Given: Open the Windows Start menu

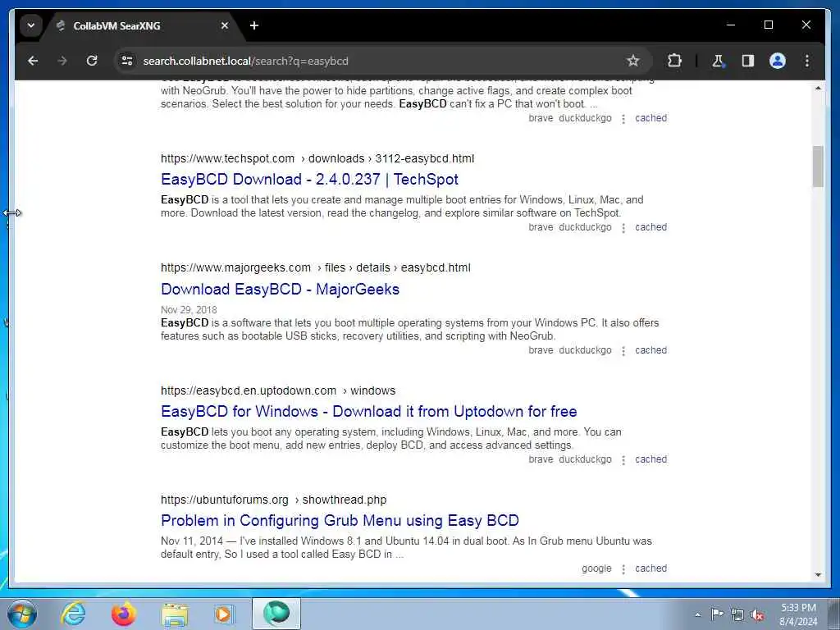Looking at the screenshot, I should [22, 614].
